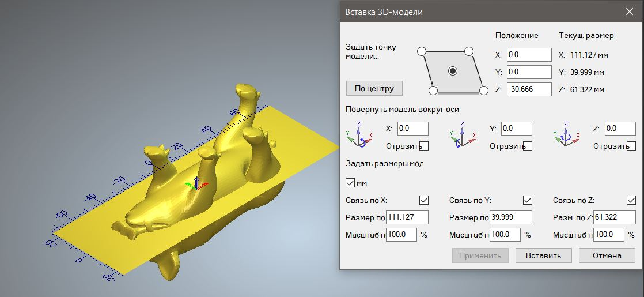Image resolution: width=644 pixels, height=297 pixels.
Task: Enable Отразить for Z axis rotation
Action: point(631,146)
